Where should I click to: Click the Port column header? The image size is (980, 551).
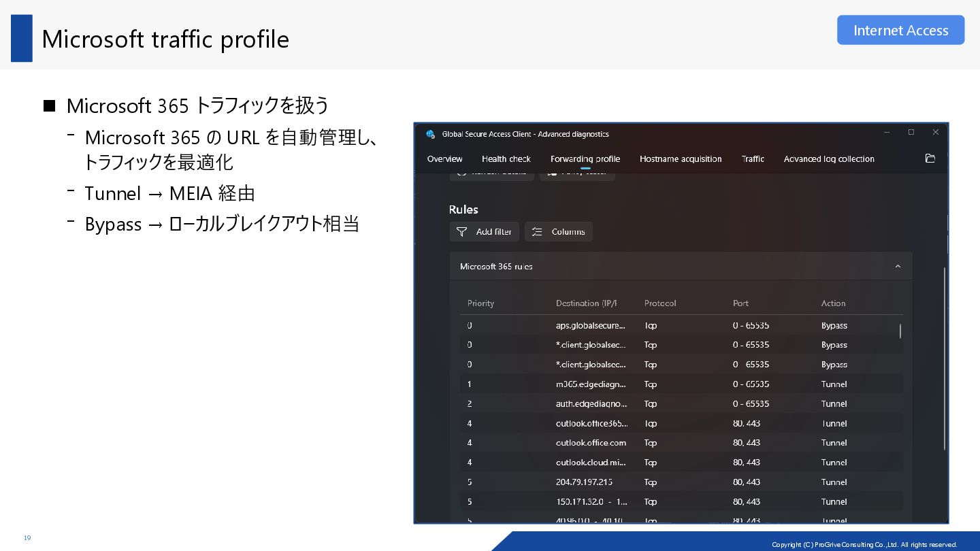[x=740, y=303]
